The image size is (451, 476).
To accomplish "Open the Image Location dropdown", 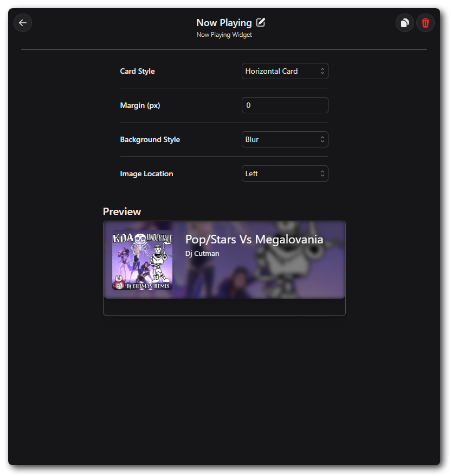I will tap(285, 173).
